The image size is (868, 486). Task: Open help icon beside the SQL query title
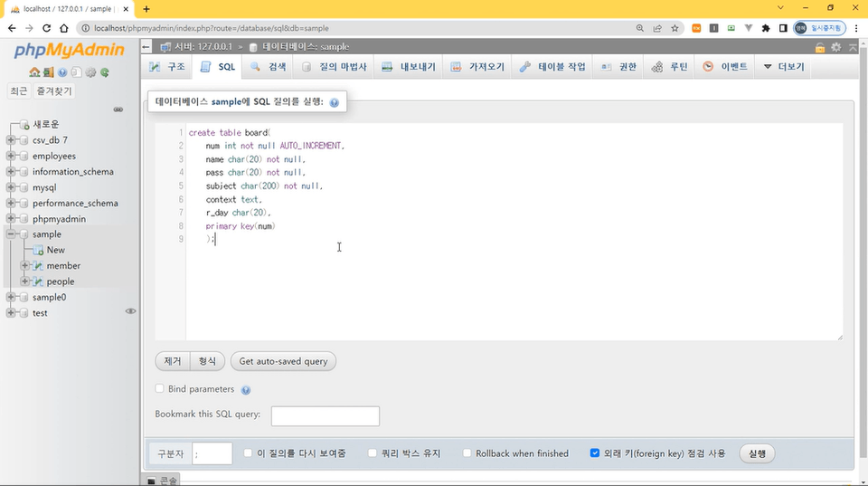click(x=334, y=102)
